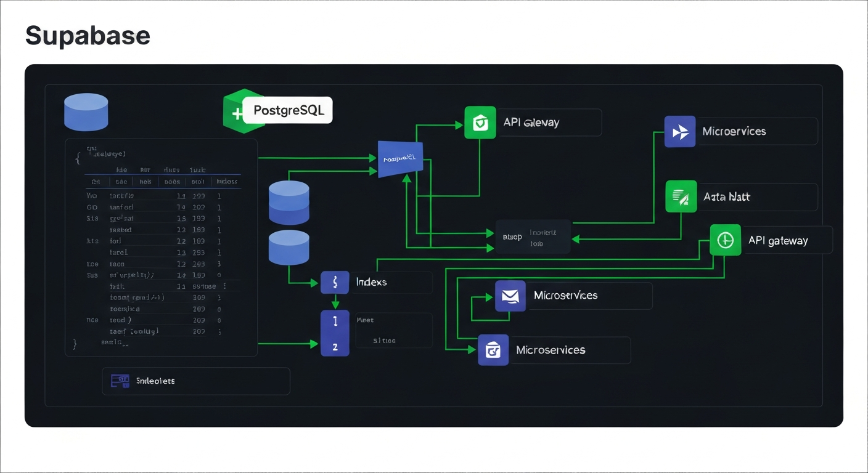
Task: Open the Microservices box beside the arrow icon
Action: point(757,131)
